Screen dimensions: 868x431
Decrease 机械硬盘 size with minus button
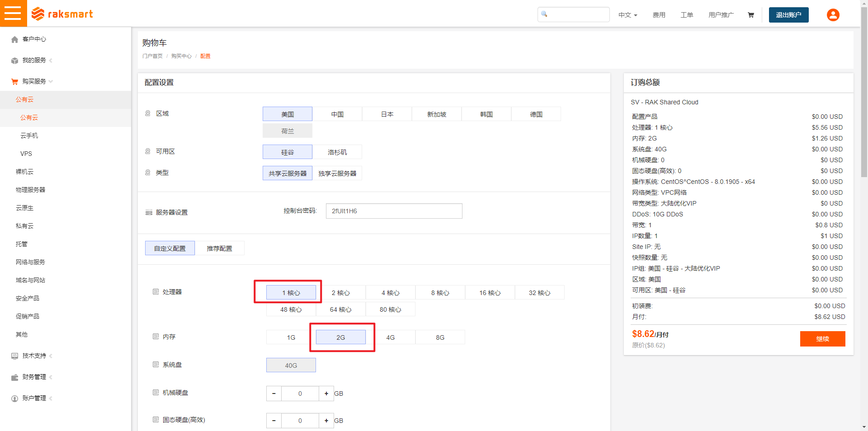(274, 394)
